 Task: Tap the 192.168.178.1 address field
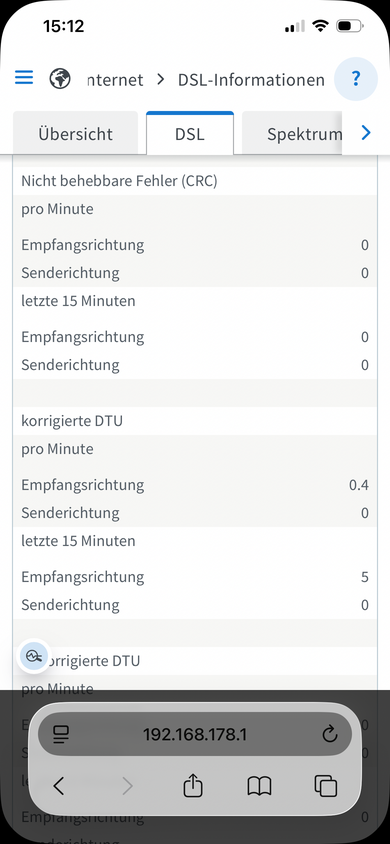point(195,734)
